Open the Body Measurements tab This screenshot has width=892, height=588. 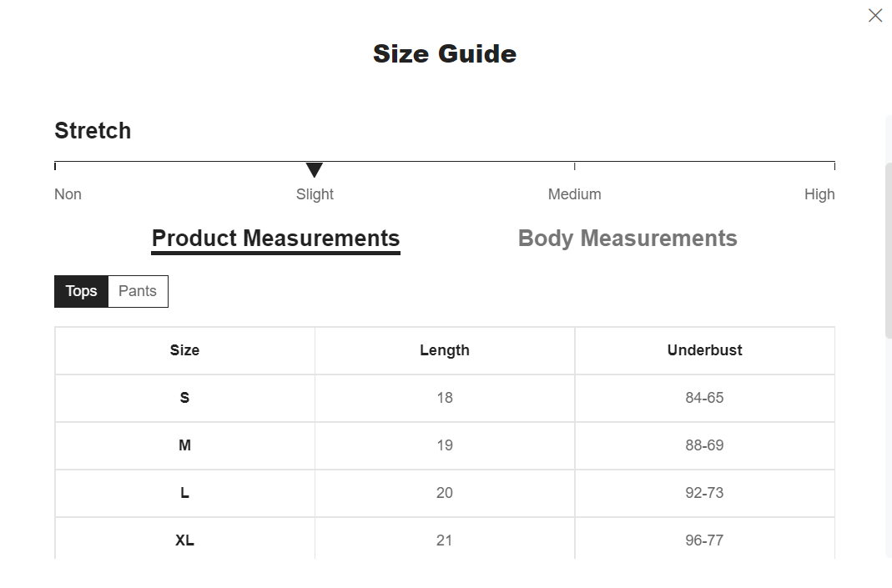coord(627,239)
